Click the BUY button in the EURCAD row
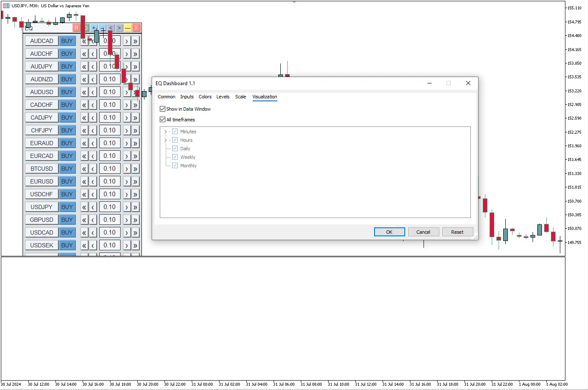The image size is (588, 390). (x=67, y=156)
